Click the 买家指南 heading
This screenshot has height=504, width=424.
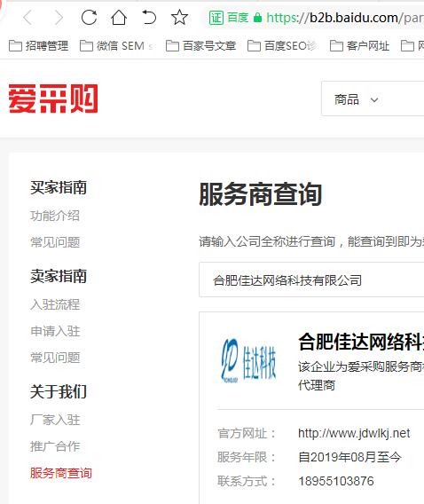click(59, 187)
